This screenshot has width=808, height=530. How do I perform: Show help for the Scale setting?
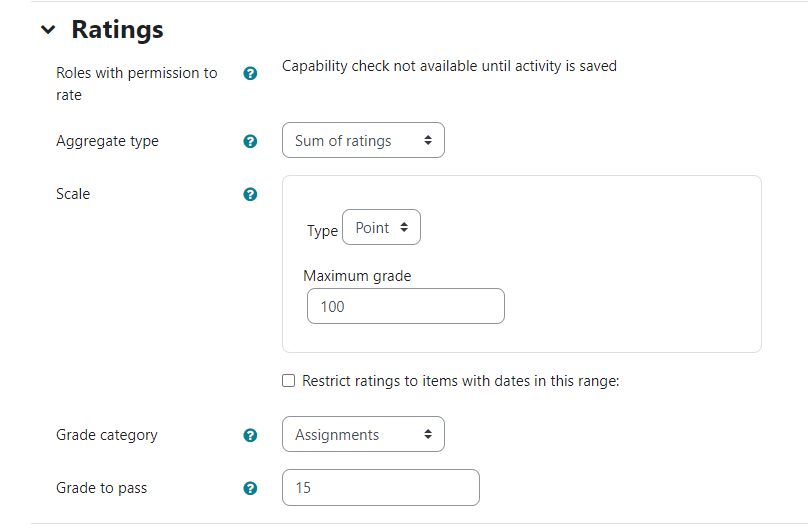[251, 194]
